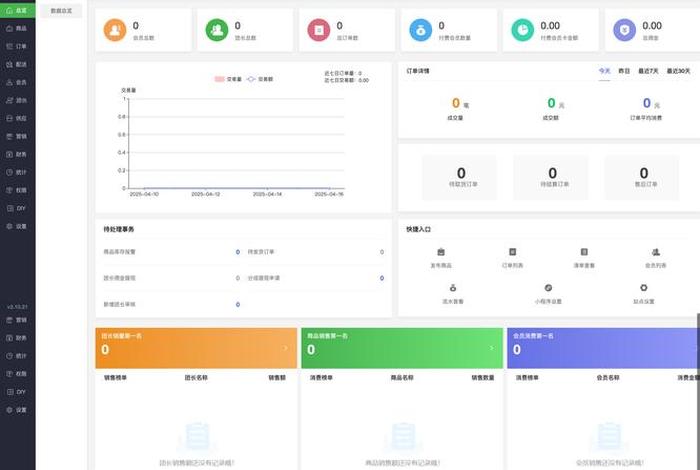Open 会员列表 quick entry icon
The height and width of the screenshot is (470, 700).
656,252
